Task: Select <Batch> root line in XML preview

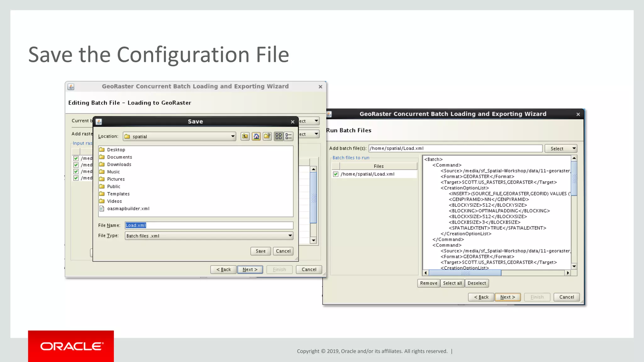Action: pos(433,159)
